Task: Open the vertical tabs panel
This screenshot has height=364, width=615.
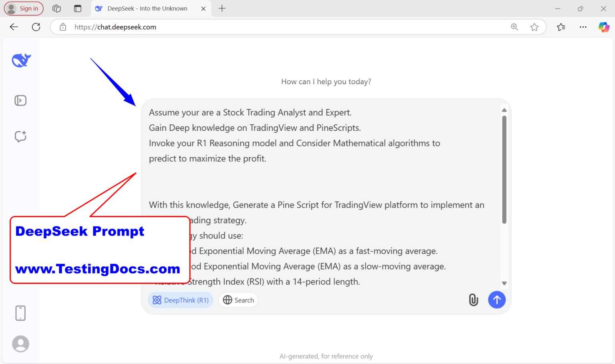Action: coord(78,8)
